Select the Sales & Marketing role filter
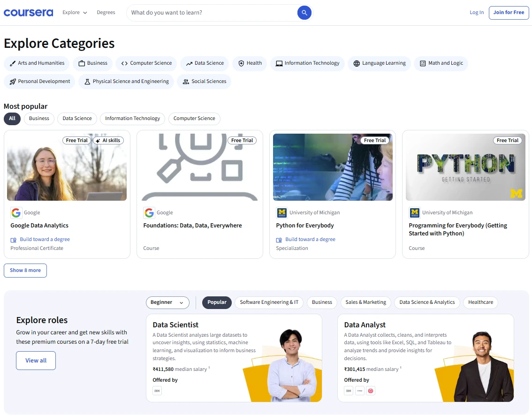This screenshot has height=415, width=532. [365, 302]
